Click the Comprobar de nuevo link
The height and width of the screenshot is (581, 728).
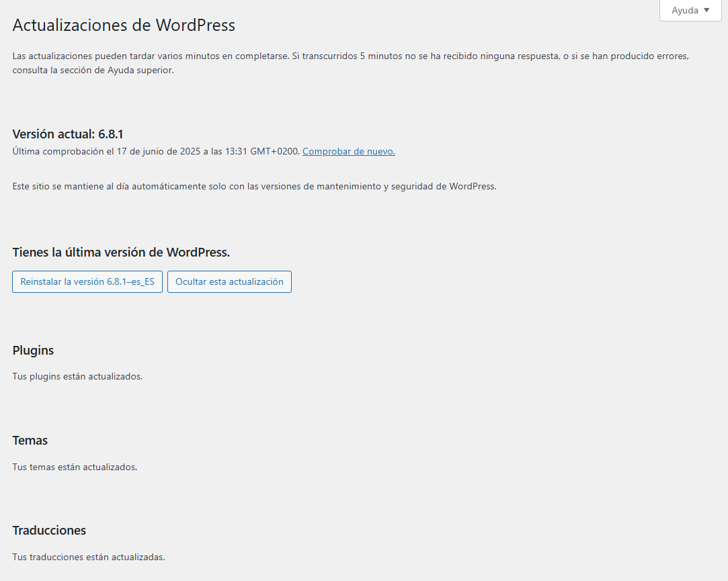tap(349, 151)
